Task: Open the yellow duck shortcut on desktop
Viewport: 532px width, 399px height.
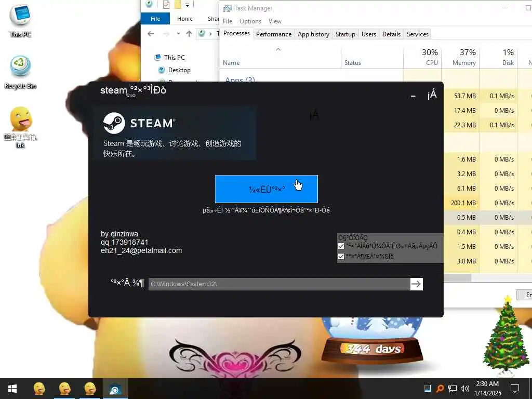Action: 20,127
